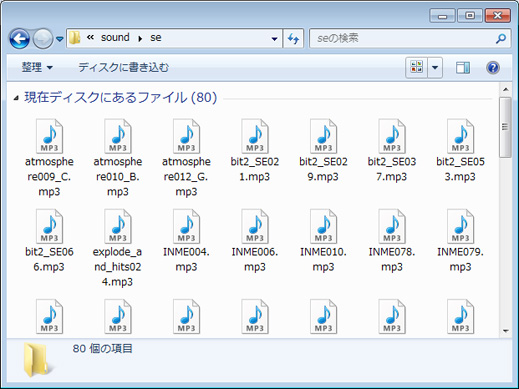Click ディスクに書き込む button
Viewport: 519px width, 389px height.
(123, 67)
